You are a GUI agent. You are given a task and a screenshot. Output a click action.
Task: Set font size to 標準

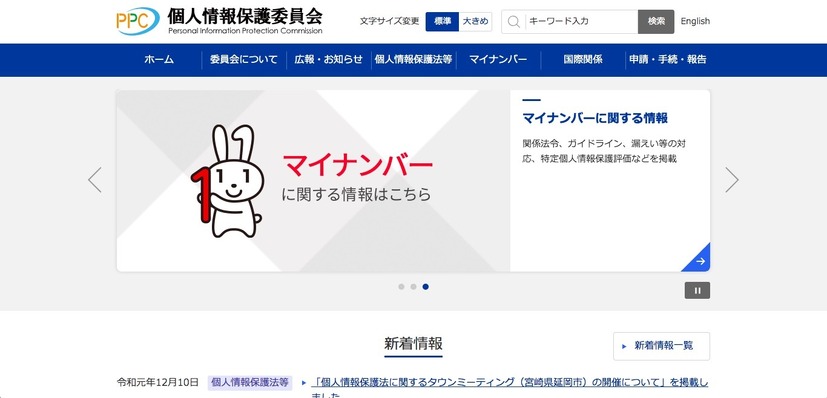click(x=442, y=22)
